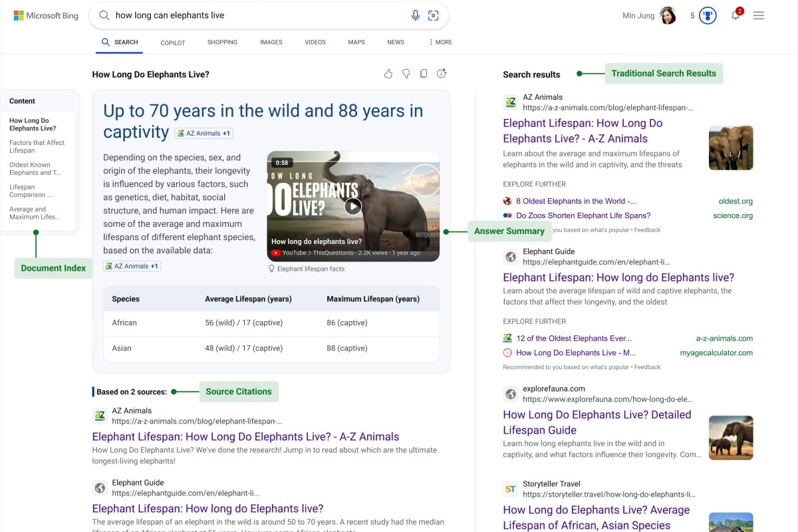Click thumbs down on the answer
The height and width of the screenshot is (532, 798).
[406, 74]
